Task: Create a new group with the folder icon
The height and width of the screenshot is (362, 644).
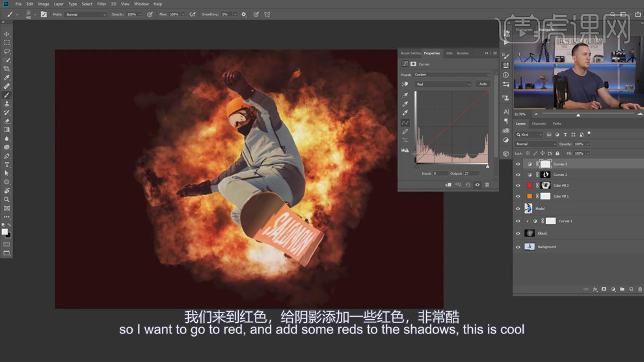Action: pos(622,289)
